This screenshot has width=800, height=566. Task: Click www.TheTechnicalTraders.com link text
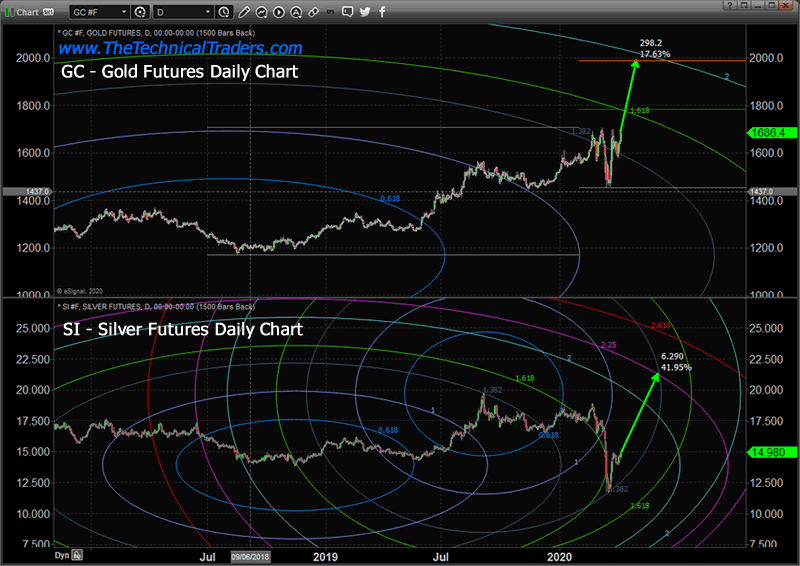coord(180,48)
